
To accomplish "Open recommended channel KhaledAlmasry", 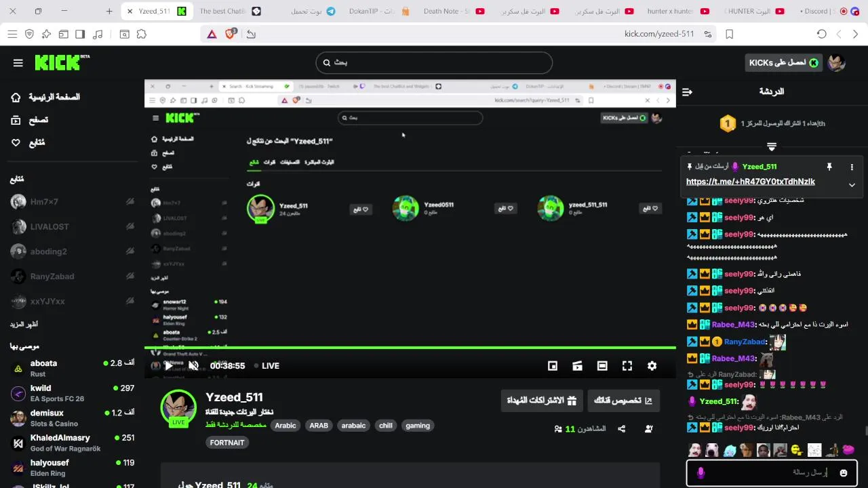I will (x=72, y=443).
